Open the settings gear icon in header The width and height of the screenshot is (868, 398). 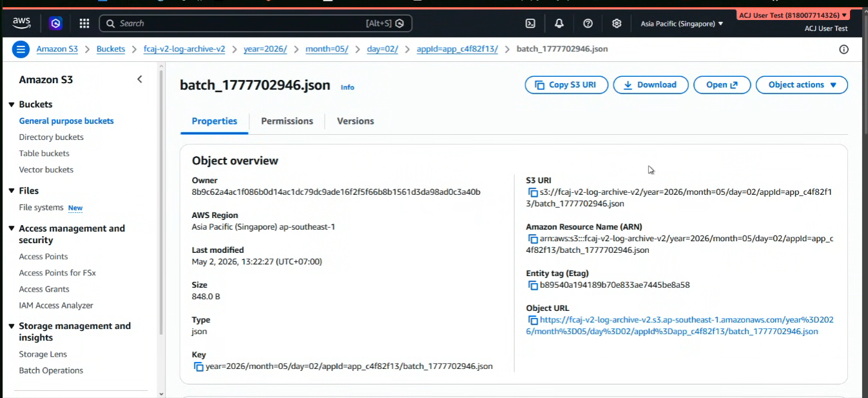tap(617, 23)
